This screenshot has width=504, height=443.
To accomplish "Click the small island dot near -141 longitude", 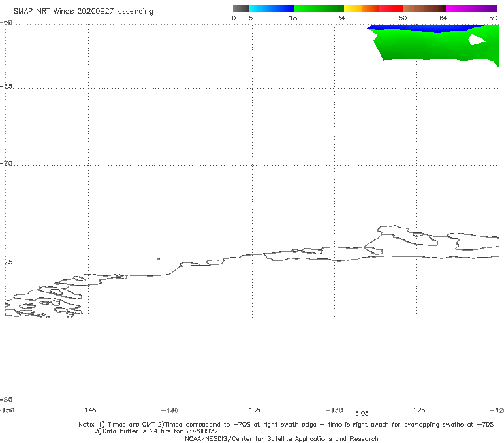I will 159,259.
